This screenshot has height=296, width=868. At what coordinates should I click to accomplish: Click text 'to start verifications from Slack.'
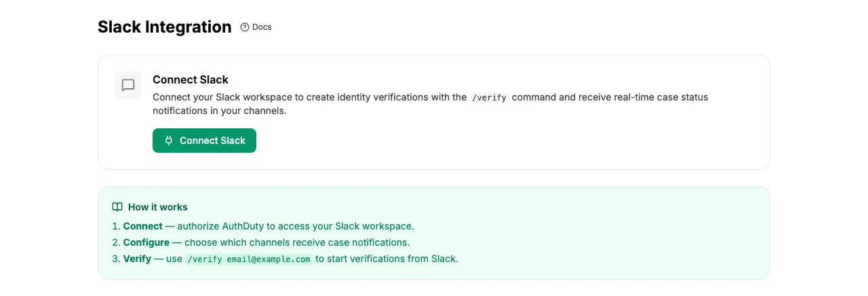pyautogui.click(x=387, y=259)
